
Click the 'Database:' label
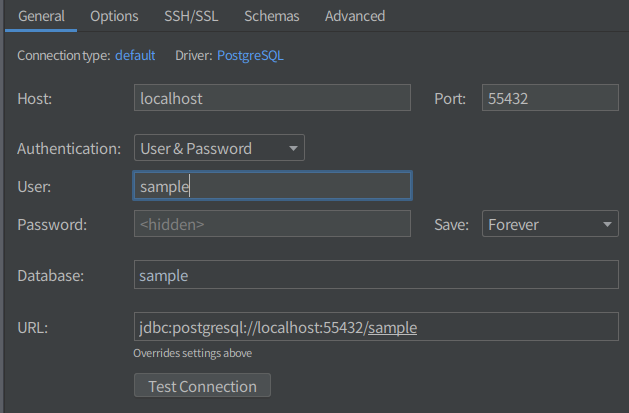pyautogui.click(x=51, y=275)
